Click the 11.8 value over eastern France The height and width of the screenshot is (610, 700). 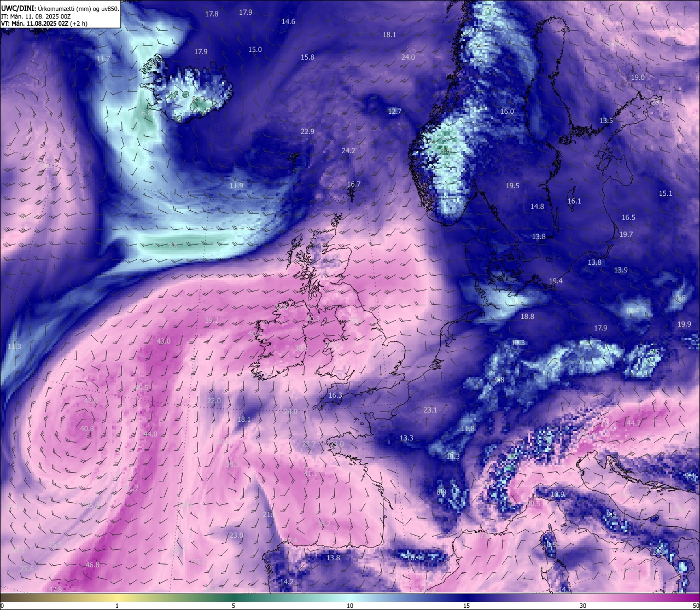point(468,429)
